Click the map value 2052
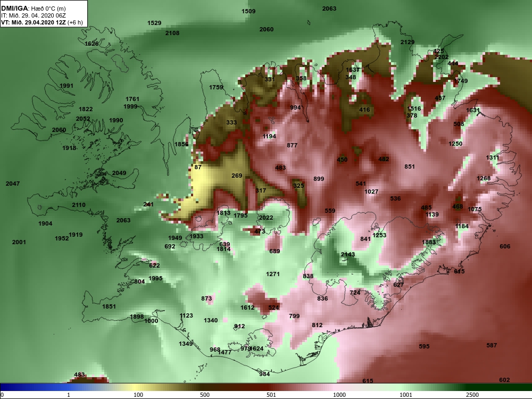 (x=83, y=119)
